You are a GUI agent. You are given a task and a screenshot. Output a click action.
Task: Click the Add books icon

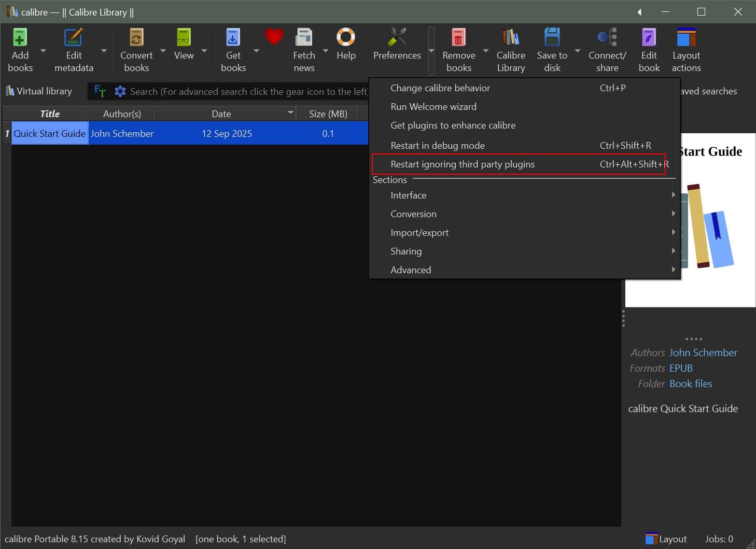(x=20, y=37)
